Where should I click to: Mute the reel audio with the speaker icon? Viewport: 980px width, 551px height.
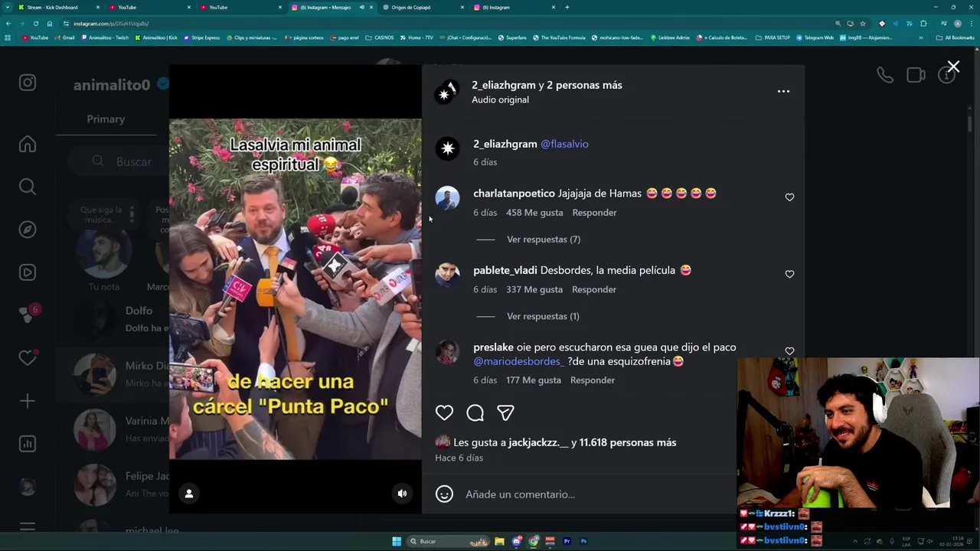point(402,494)
